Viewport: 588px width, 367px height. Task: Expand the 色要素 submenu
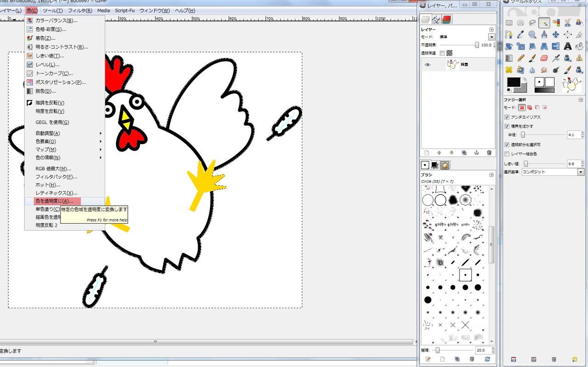click(65, 141)
